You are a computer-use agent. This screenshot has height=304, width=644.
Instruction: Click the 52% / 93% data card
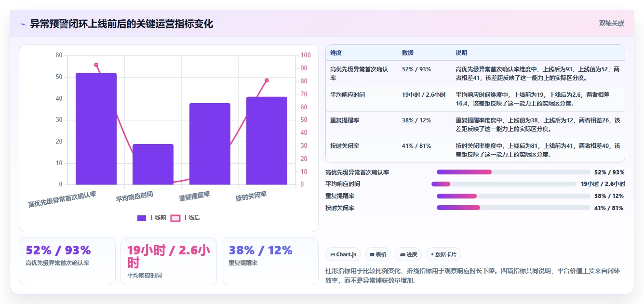(67, 261)
